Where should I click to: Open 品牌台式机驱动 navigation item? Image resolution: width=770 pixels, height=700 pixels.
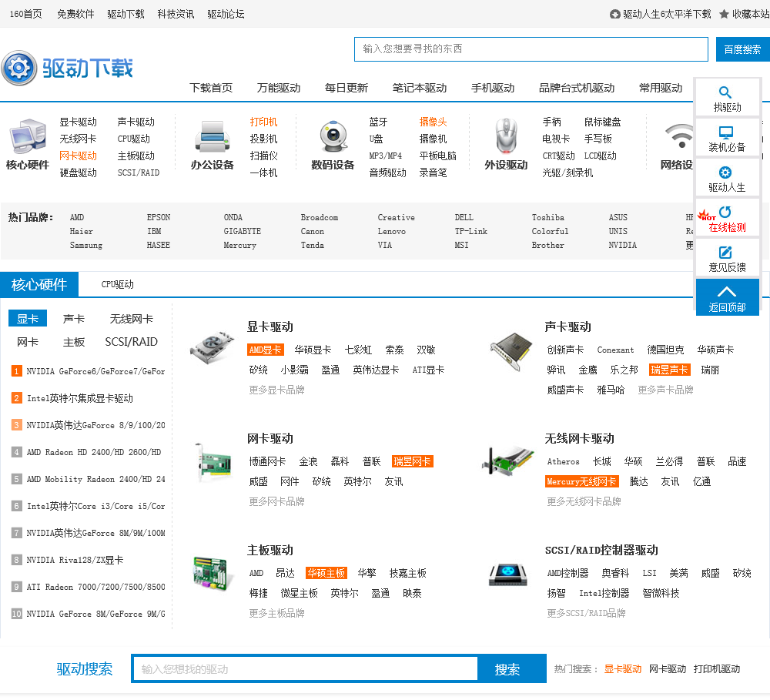point(577,88)
